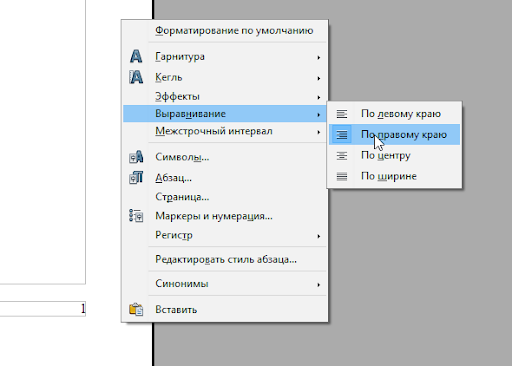Open the Синонимы submenu entry
The width and height of the screenshot is (512, 366).
click(225, 284)
